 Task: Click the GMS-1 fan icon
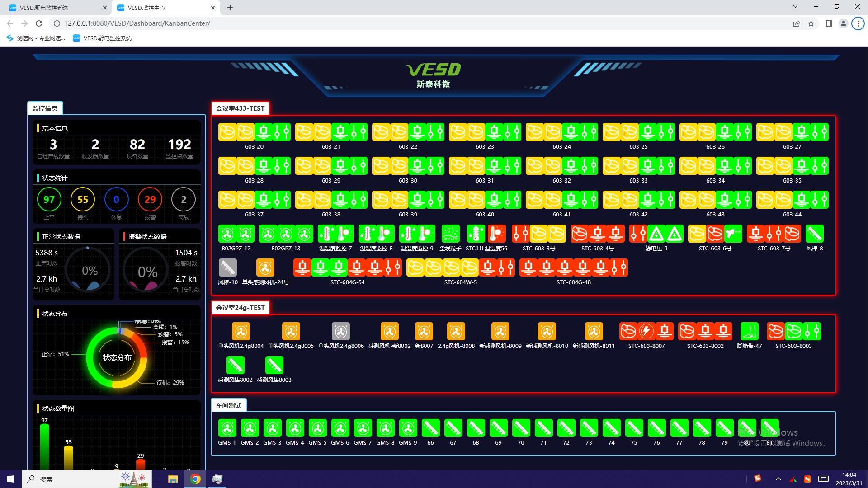tap(227, 428)
